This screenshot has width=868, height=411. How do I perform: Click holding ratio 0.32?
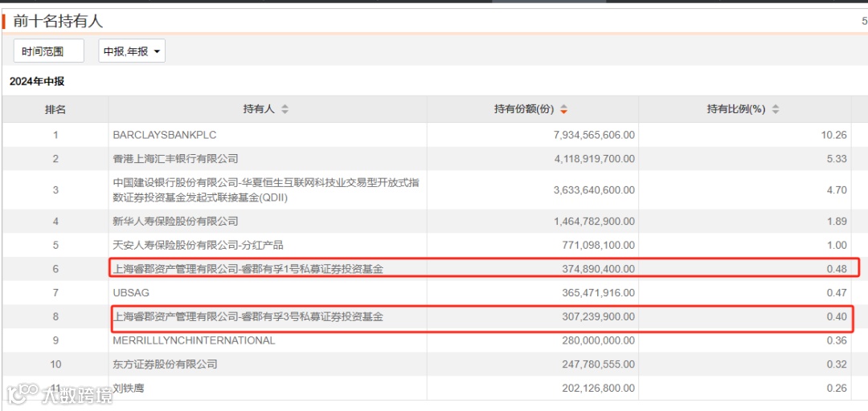tap(837, 364)
